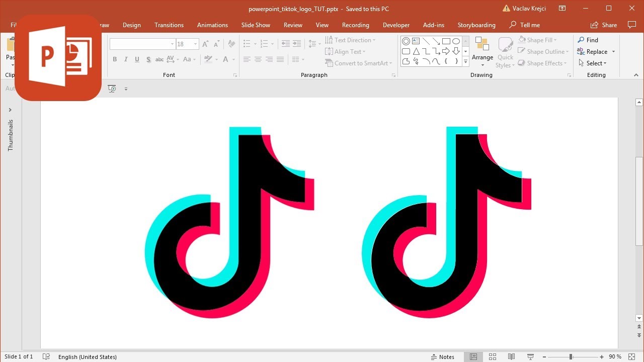Select Justify alignment button
The image size is (644, 362).
point(280,59)
